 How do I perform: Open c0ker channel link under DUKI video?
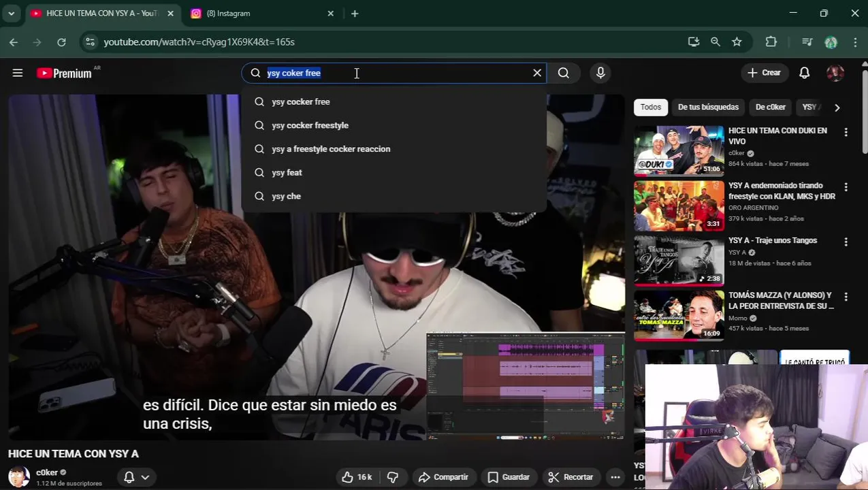pos(737,153)
